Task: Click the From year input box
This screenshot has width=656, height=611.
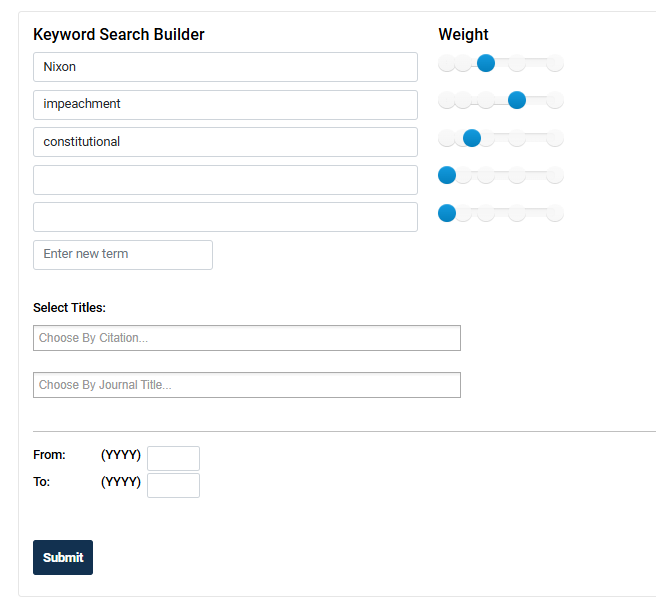Action: 173,458
